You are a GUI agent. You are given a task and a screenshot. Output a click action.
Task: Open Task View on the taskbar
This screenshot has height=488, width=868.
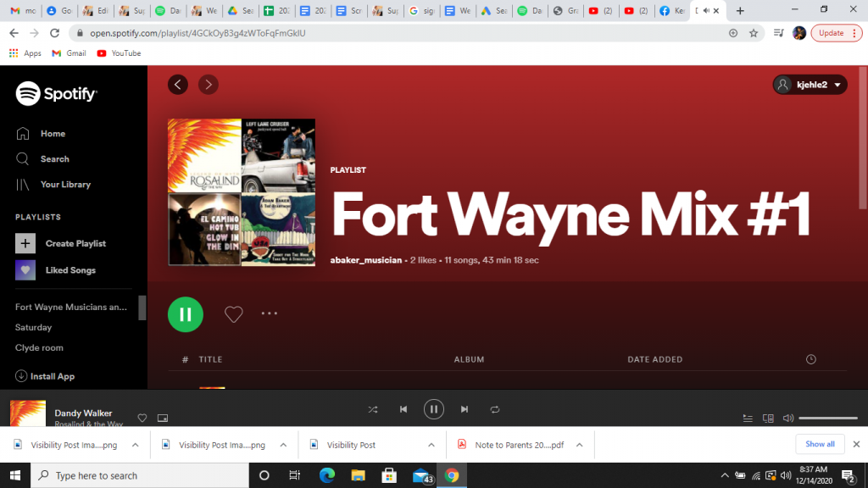294,475
